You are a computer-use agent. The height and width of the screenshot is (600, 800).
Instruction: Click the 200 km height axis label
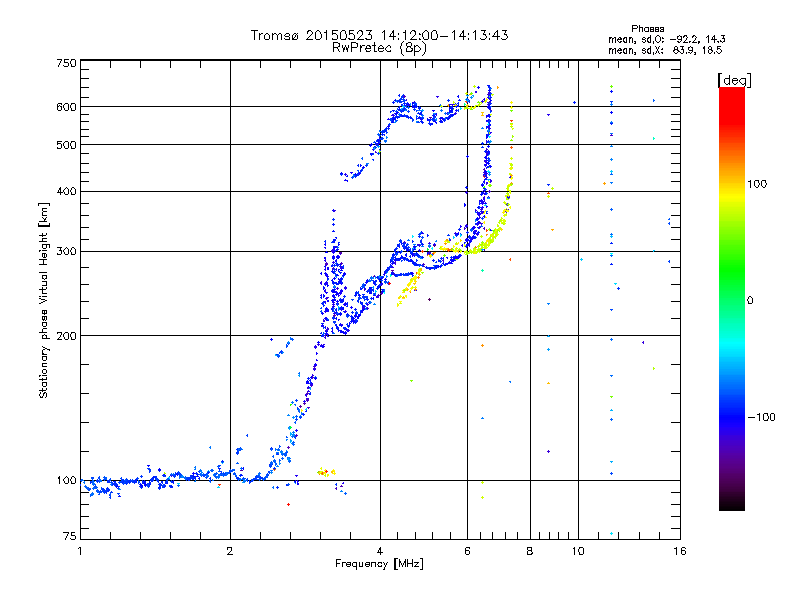point(66,336)
